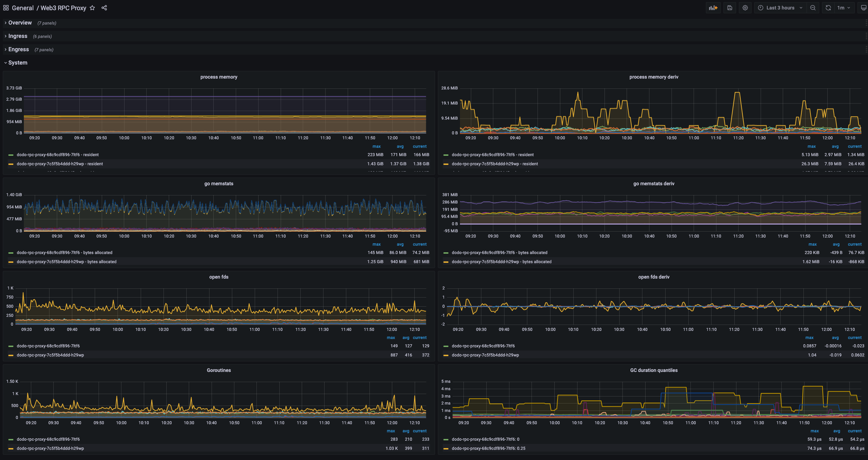Sort GC duration legend by max

[x=815, y=431]
